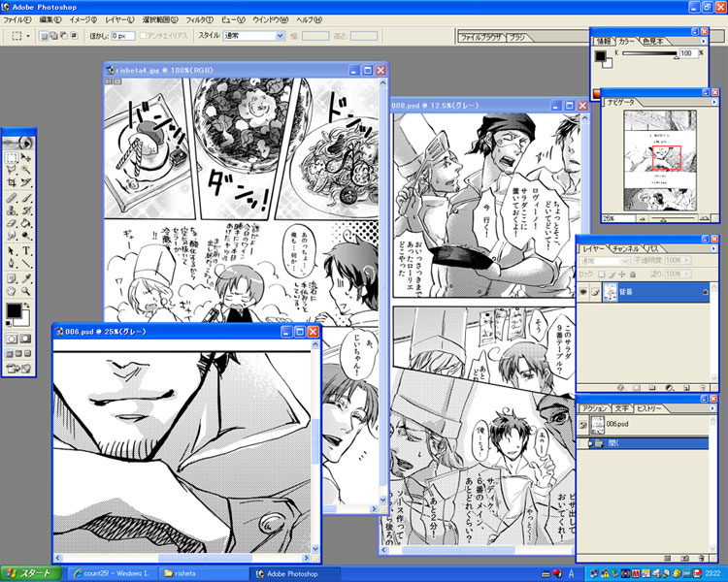
Task: Select the Blur tool
Action: point(12,236)
